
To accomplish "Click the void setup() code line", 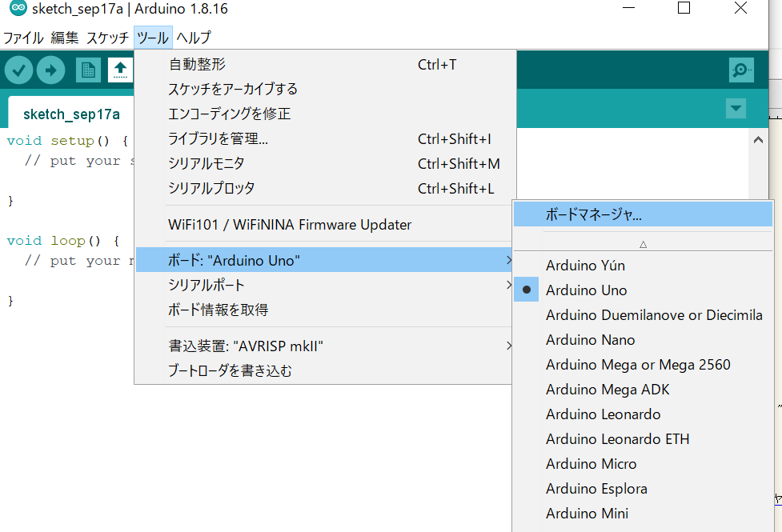I will pyautogui.click(x=68, y=141).
